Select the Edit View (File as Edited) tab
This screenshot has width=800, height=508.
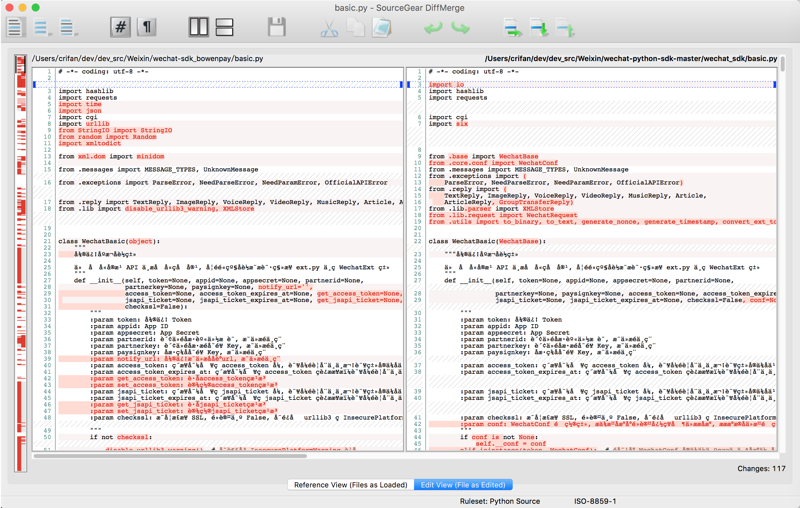[463, 485]
